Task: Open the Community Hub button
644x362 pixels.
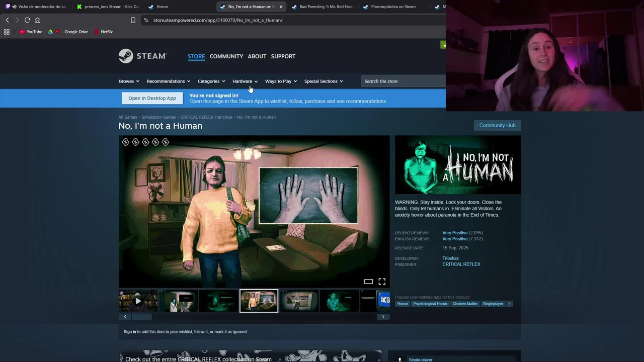Action: coord(497,125)
